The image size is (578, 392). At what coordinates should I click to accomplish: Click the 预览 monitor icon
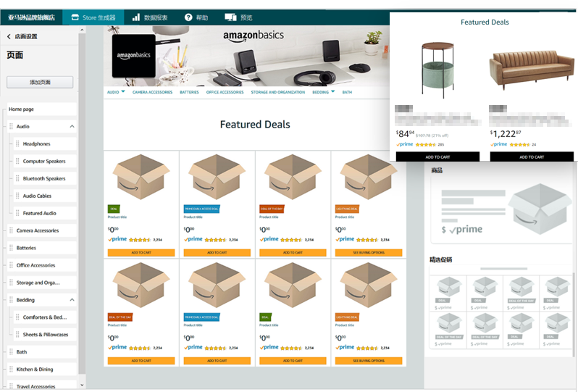click(231, 17)
